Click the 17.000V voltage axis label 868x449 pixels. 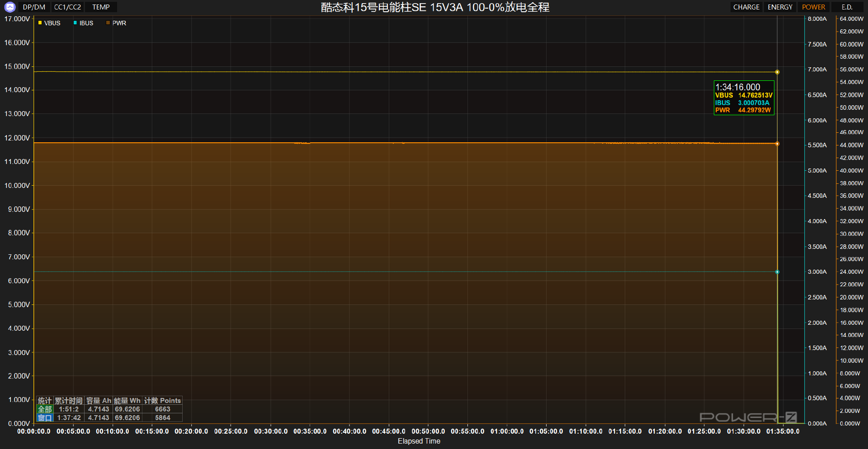17,19
